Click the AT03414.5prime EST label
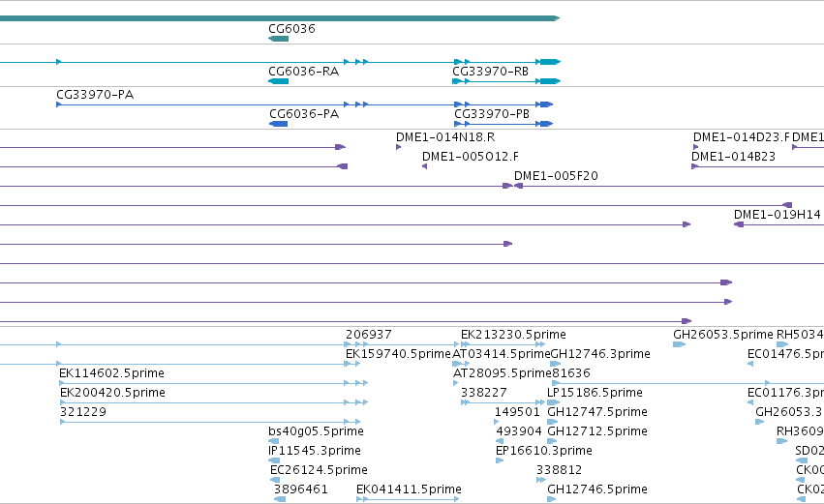The height and width of the screenshot is (504, 824). 502,354
